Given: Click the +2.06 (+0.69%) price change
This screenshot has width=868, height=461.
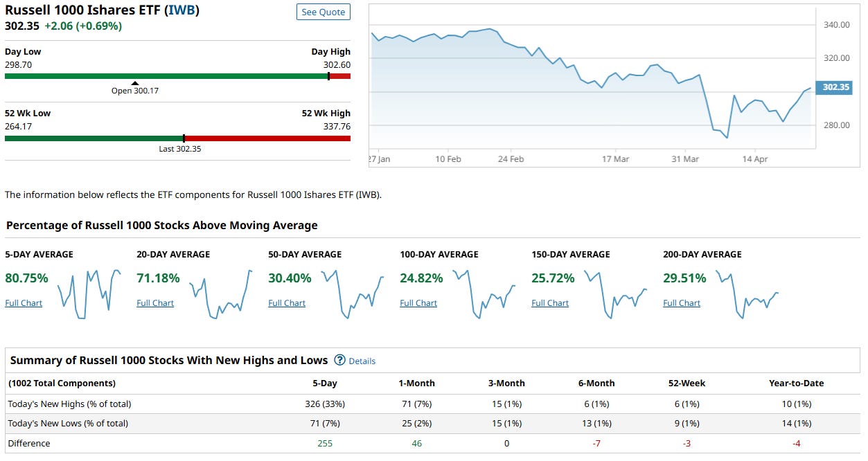Looking at the screenshot, I should click(x=83, y=26).
